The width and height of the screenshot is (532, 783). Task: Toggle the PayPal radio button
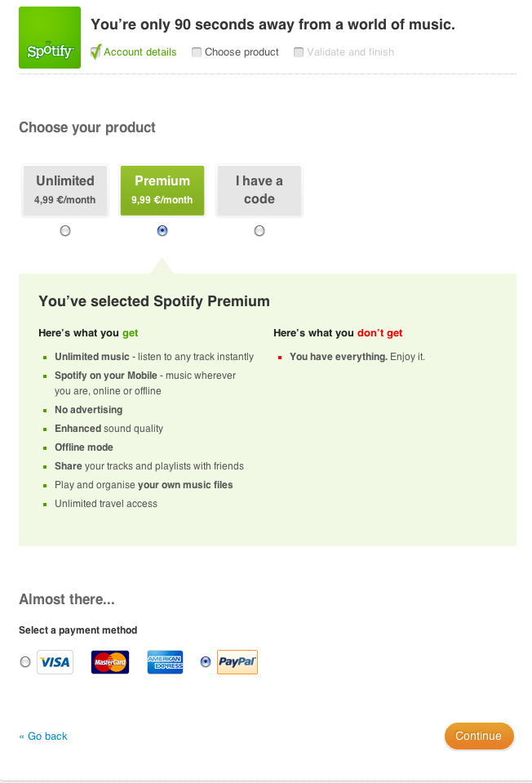205,661
